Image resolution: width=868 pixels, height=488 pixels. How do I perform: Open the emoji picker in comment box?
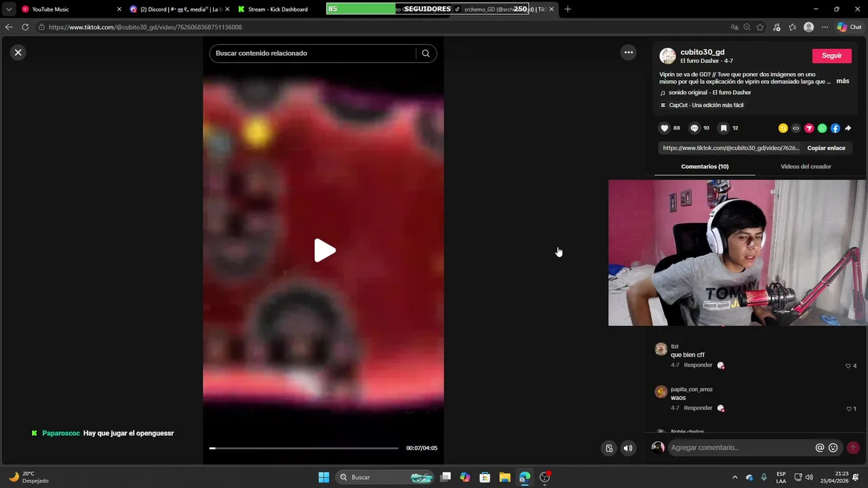click(x=833, y=447)
